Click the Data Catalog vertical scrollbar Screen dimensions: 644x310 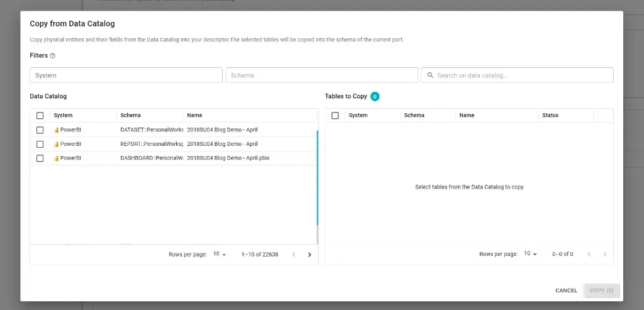pos(318,177)
